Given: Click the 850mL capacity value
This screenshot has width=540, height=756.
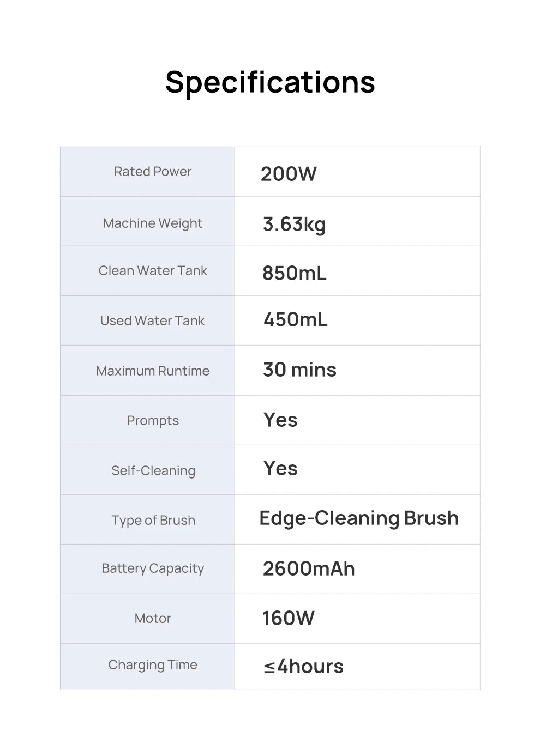Looking at the screenshot, I should pyautogui.click(x=295, y=273).
